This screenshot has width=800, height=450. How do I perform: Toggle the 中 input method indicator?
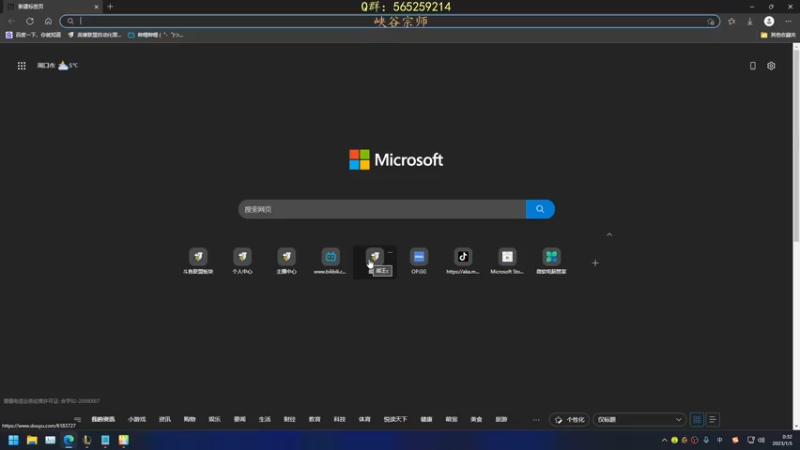[719, 440]
